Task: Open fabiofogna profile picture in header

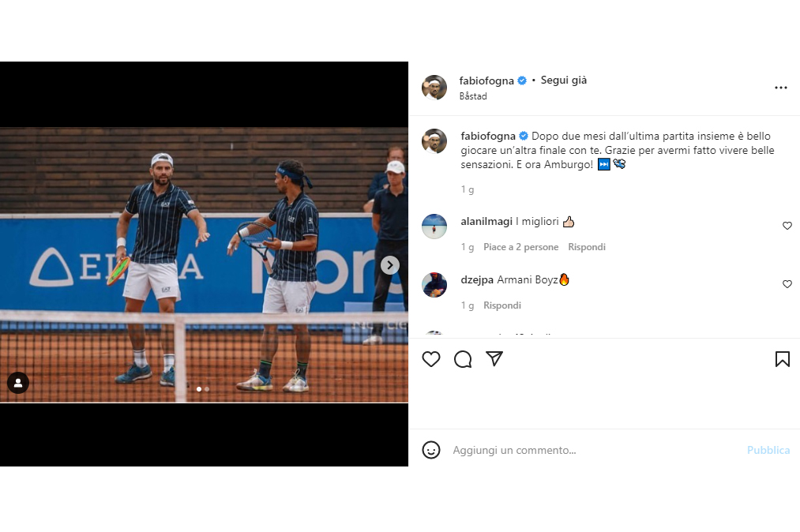Action: coord(434,88)
